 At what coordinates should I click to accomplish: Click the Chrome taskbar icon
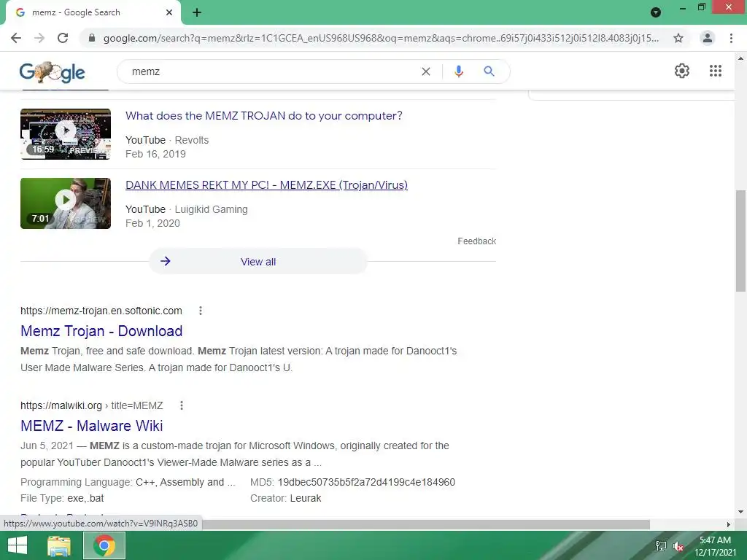point(104,545)
